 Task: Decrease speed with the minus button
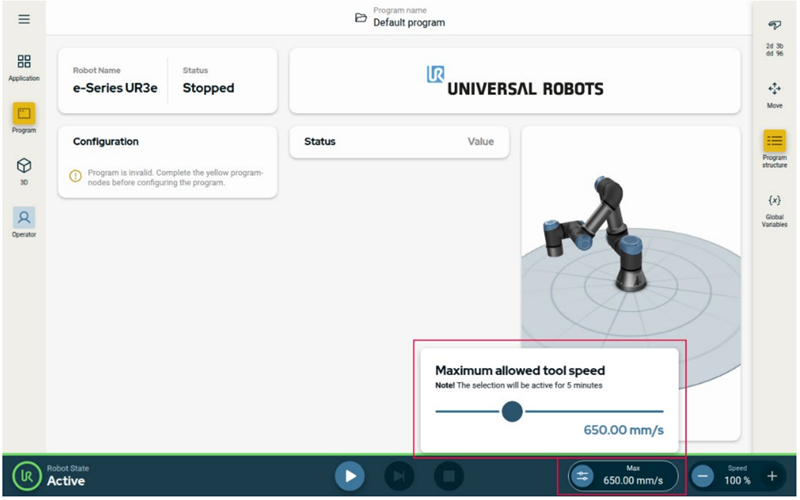pos(704,476)
